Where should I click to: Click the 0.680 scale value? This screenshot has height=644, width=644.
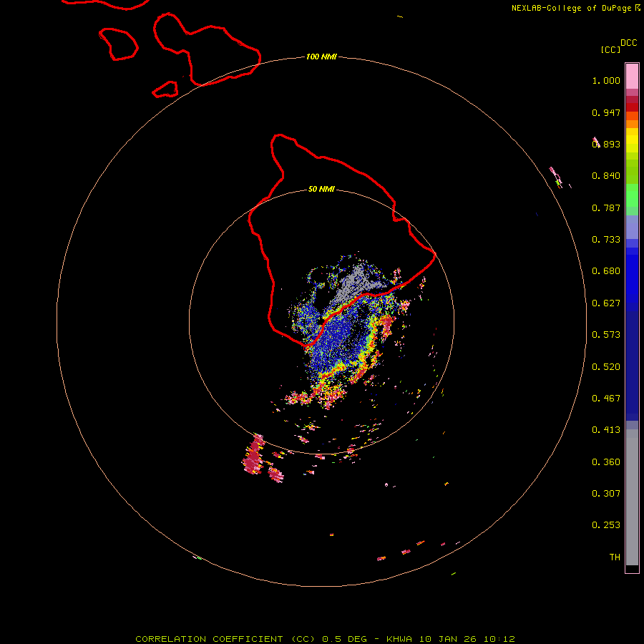(606, 271)
